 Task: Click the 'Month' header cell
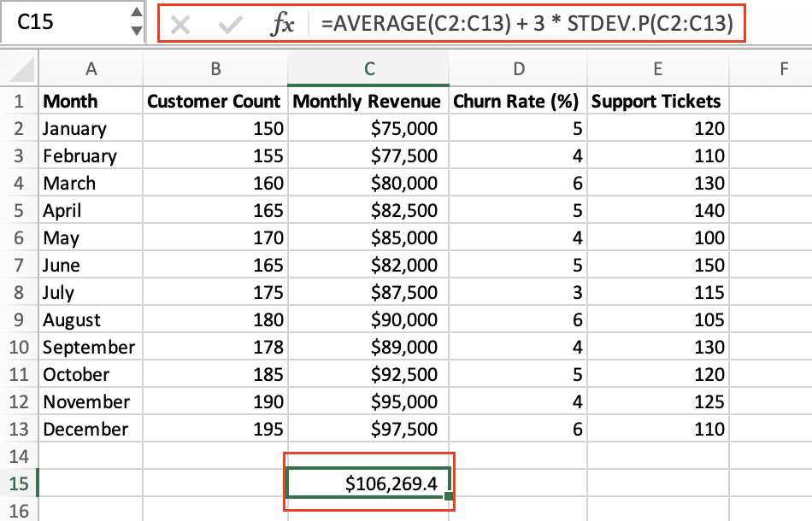91,101
